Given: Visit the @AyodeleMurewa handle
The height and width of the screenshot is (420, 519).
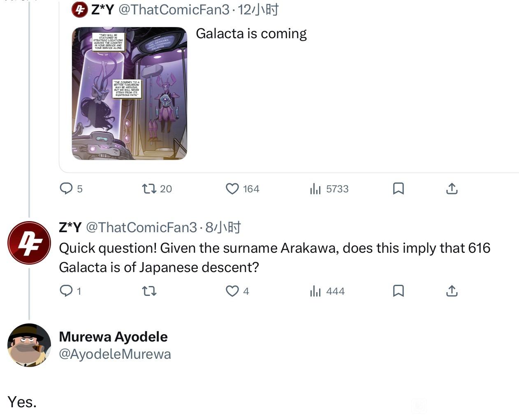Looking at the screenshot, I should pyautogui.click(x=115, y=354).
